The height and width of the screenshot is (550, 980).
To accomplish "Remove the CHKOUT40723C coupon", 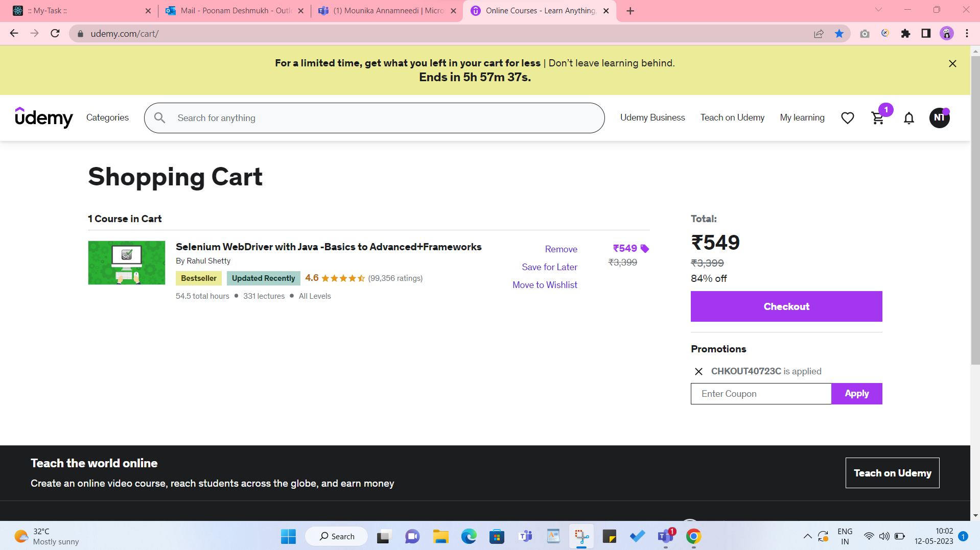I will tap(698, 371).
